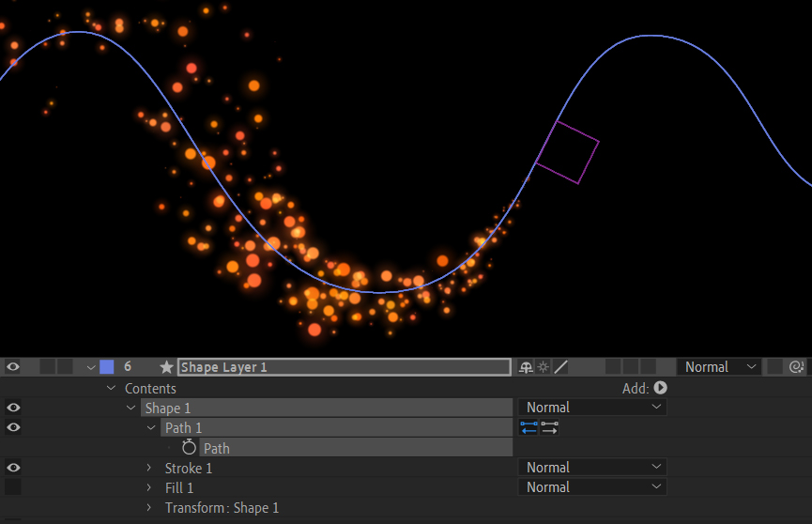Image resolution: width=812 pixels, height=524 pixels.
Task: Click the reverse path direction off icon
Action: click(550, 427)
